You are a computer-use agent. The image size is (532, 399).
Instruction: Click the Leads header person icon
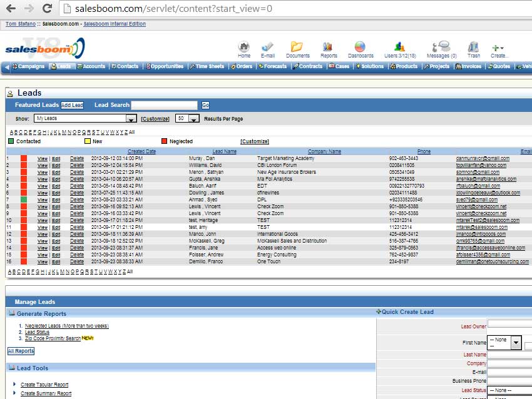(x=10, y=94)
